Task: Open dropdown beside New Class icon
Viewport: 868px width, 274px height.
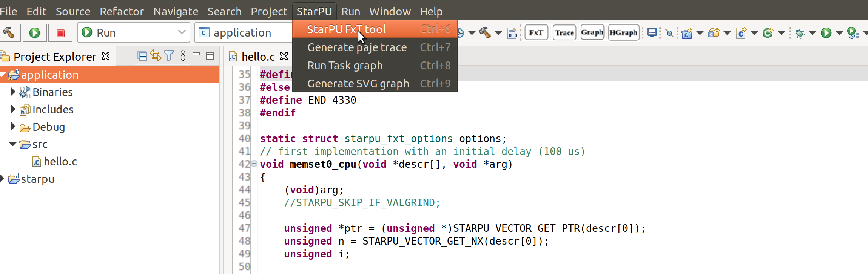Action: click(x=782, y=33)
